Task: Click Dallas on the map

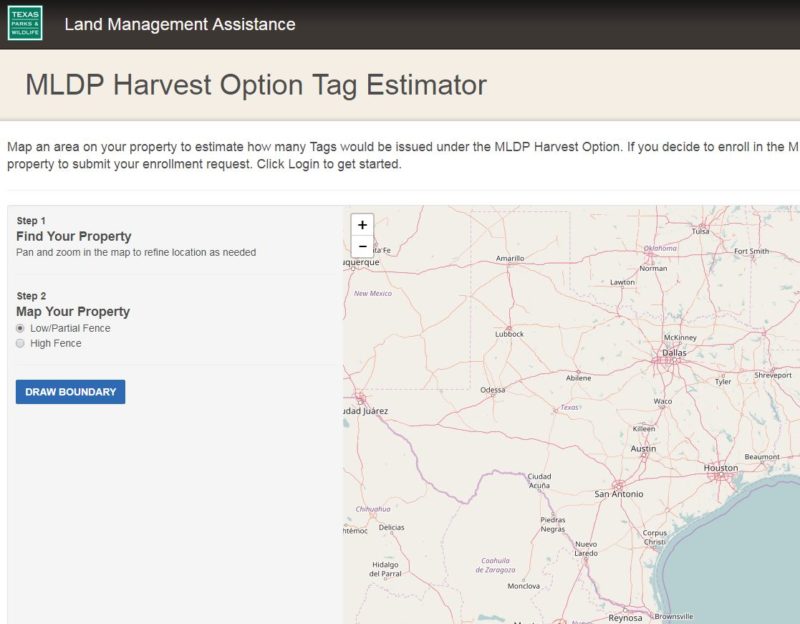Action: 673,352
